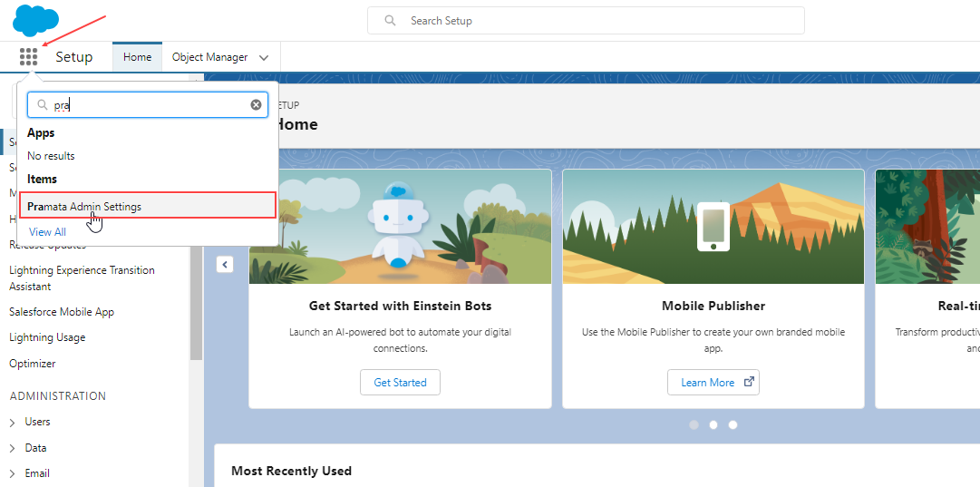
Task: Select first carousel page dot
Action: [694, 424]
